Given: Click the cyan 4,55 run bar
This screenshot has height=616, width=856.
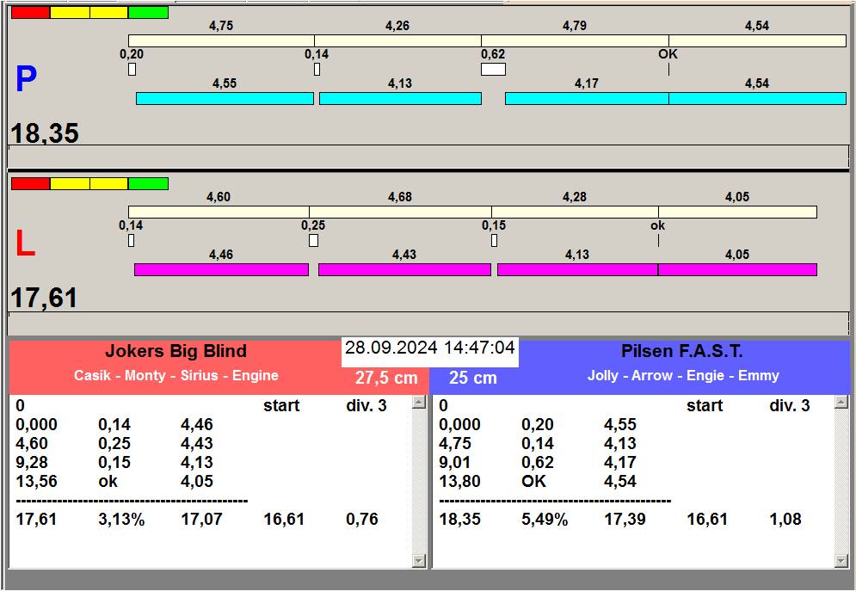Looking at the screenshot, I should pyautogui.click(x=225, y=99).
